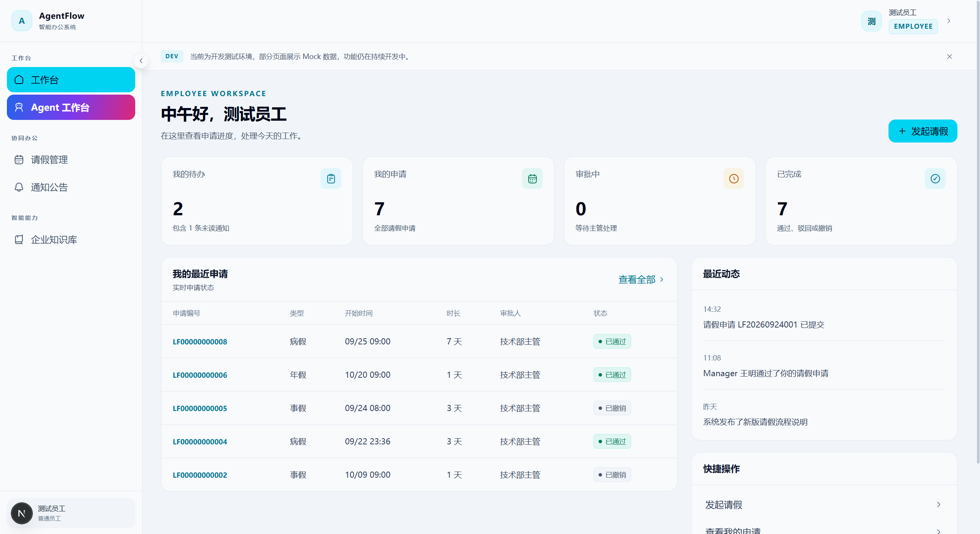Click the 开始时间 column header
Screen dimensions: 980x534
click(358, 313)
